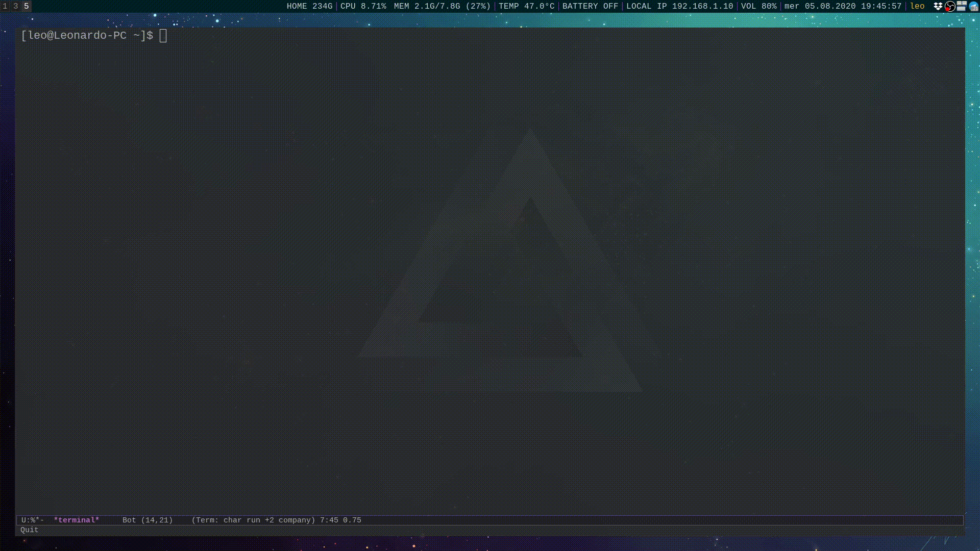Viewport: 980px width, 551px height.
Task: Click the date and time display
Action: pyautogui.click(x=843, y=6)
